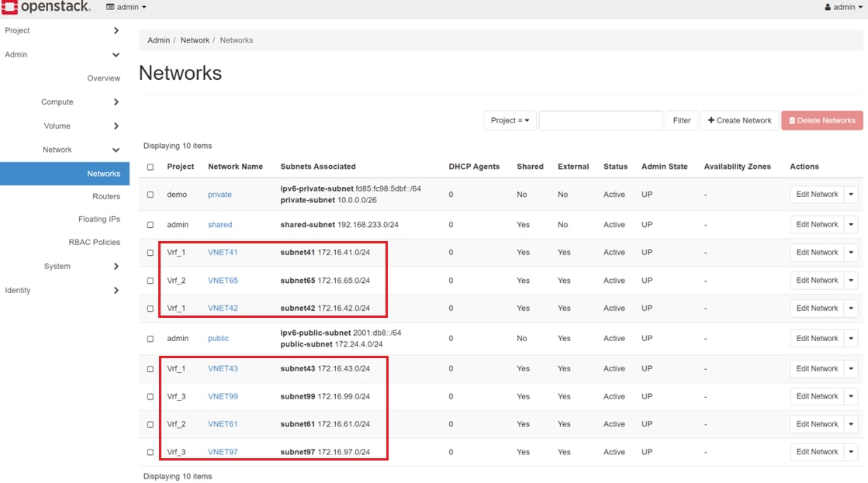Screen dimensions: 868x483
Task: Click the Create Network button
Action: click(x=739, y=120)
